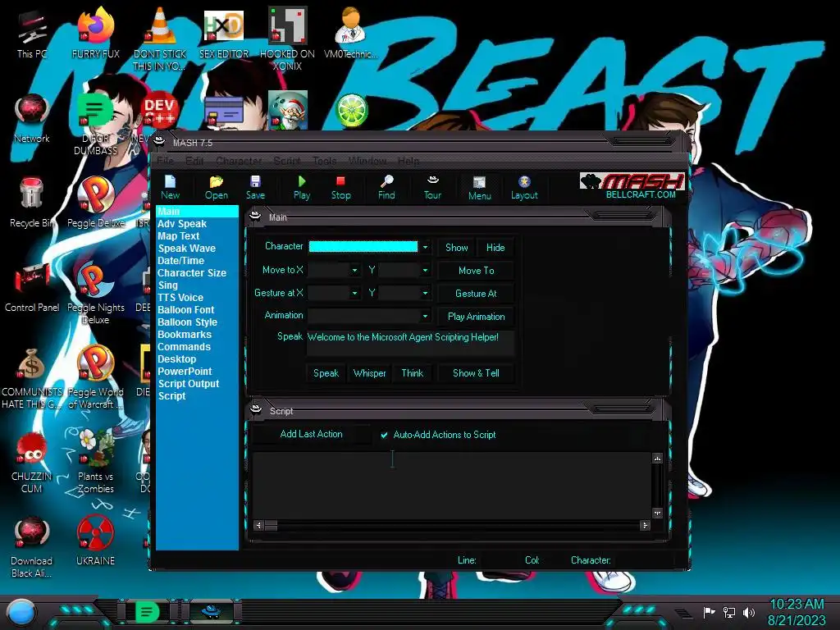The width and height of the screenshot is (840, 630).
Task: Click the Show & Tell button
Action: [477, 373]
